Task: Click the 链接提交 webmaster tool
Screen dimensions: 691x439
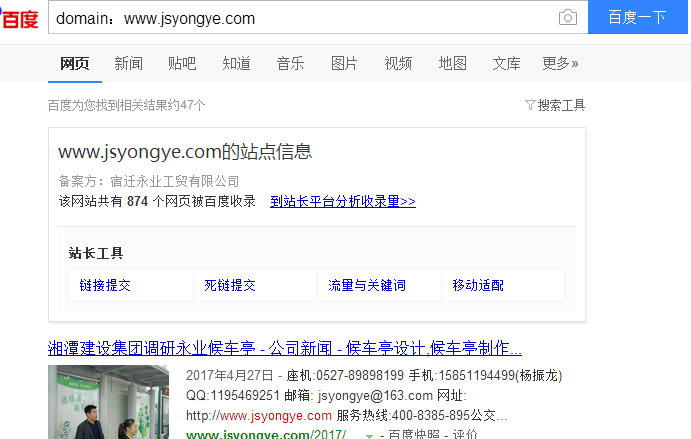Action: pyautogui.click(x=105, y=285)
